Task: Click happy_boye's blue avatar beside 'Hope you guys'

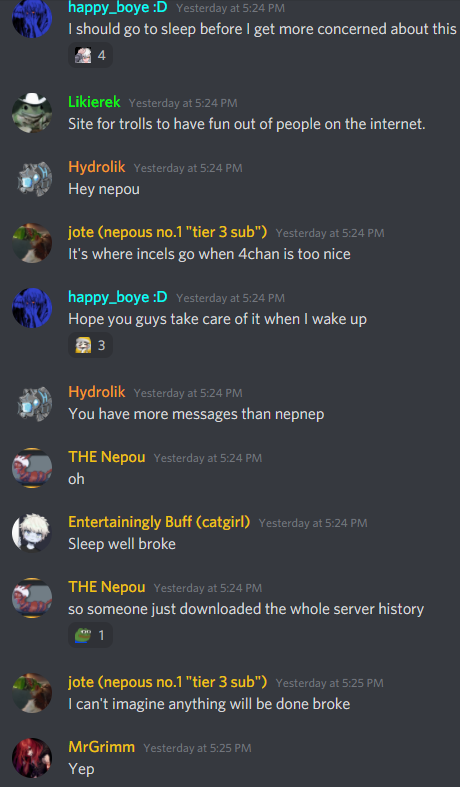Action: (x=32, y=308)
